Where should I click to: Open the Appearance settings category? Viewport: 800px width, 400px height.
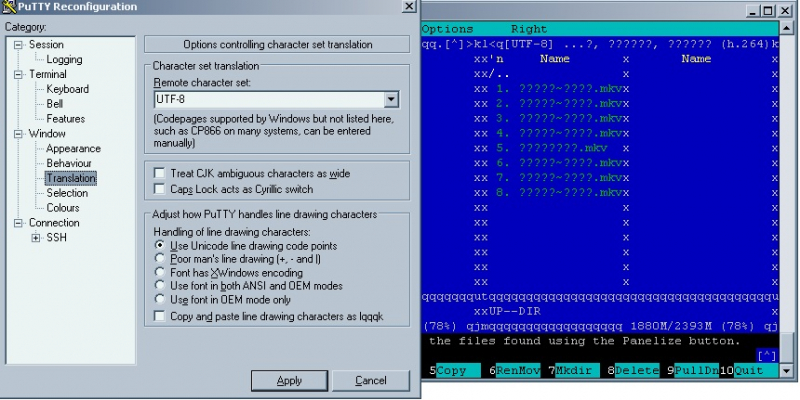(x=73, y=149)
